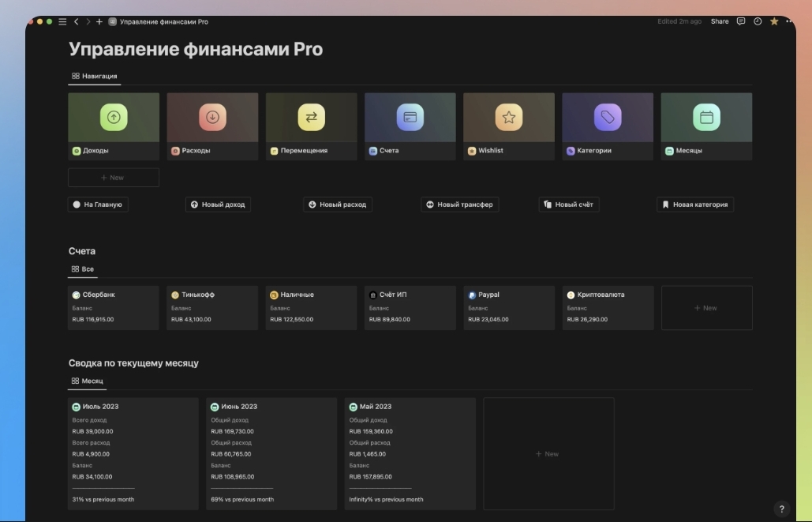Add a new account via + New card
Image resolution: width=812 pixels, height=522 pixels.
[x=706, y=308]
